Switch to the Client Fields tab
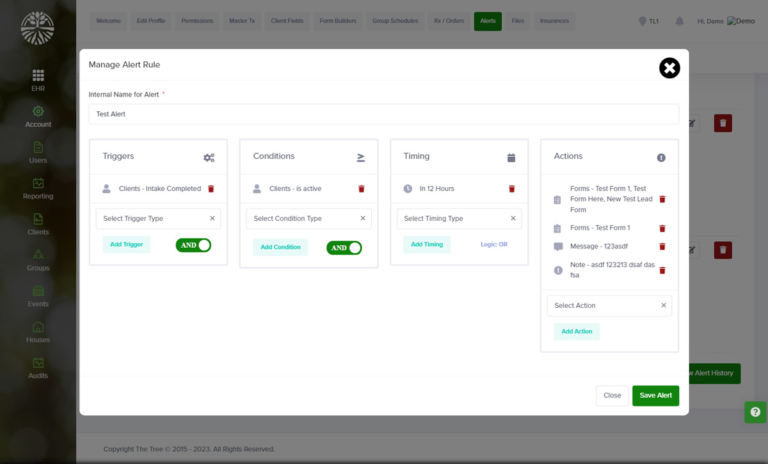Viewport: 768px width, 464px height. pyautogui.click(x=287, y=21)
